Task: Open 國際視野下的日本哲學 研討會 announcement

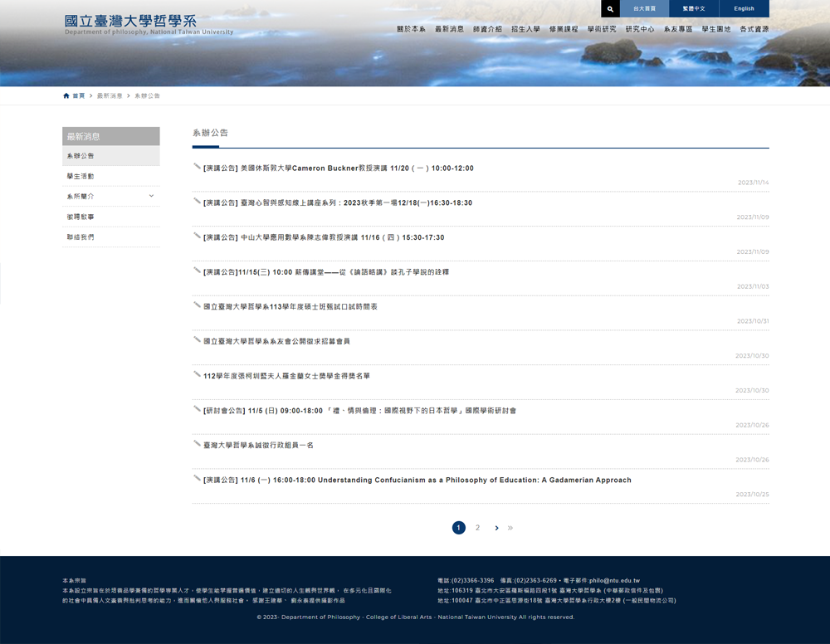Action: (x=360, y=411)
